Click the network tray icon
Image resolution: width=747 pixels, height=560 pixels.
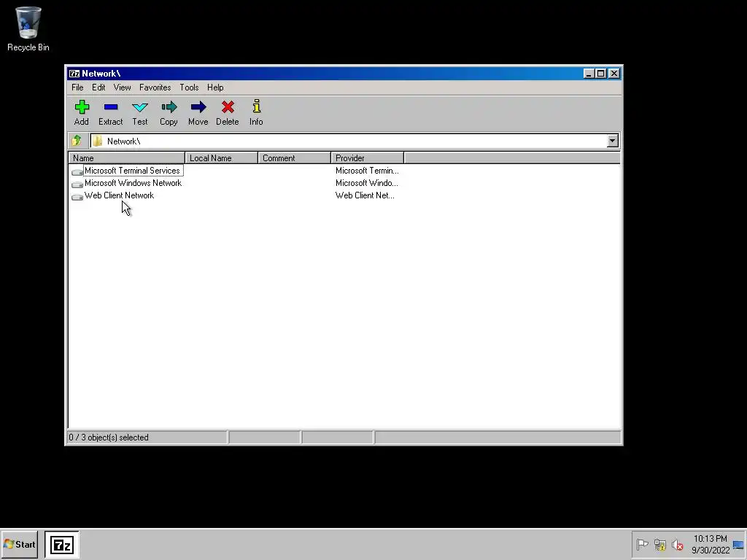pos(659,544)
